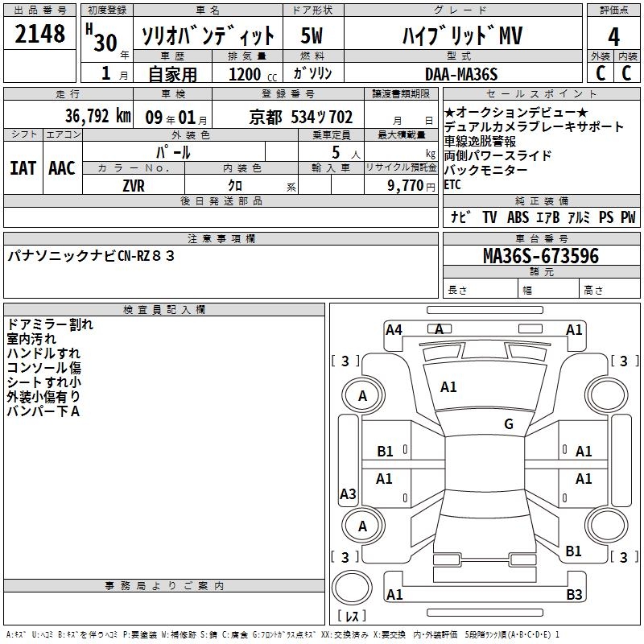
Task: Click the recycle deposit 9,770円
Action: pos(411,186)
